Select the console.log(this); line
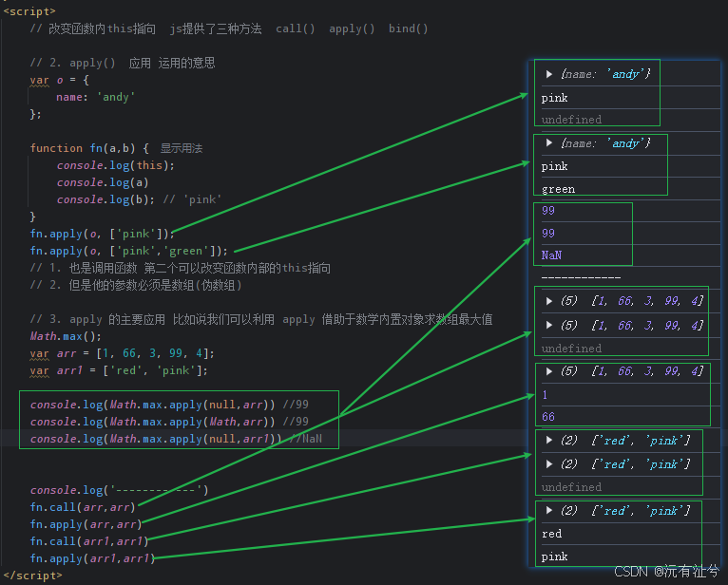728x585 pixels. [116, 165]
